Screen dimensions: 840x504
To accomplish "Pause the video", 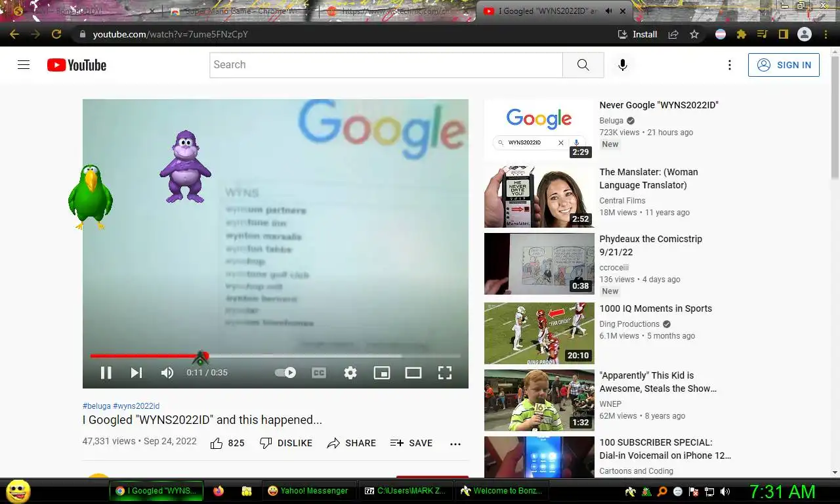I will [106, 373].
